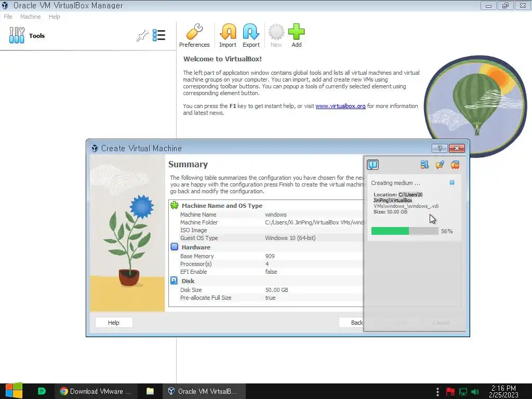Screen dimensions: 532x399
Task: Click the keep finished progresses pin icon
Action: [440, 165]
